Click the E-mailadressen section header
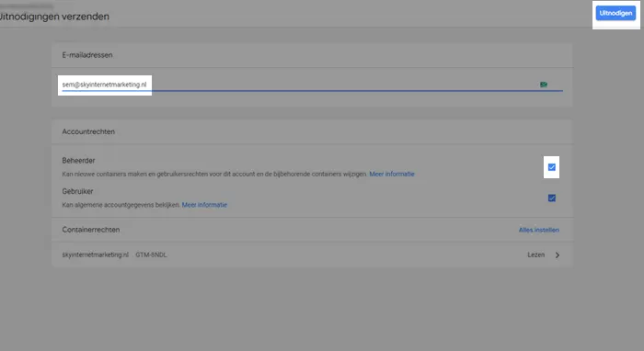644x351 pixels. (x=87, y=55)
